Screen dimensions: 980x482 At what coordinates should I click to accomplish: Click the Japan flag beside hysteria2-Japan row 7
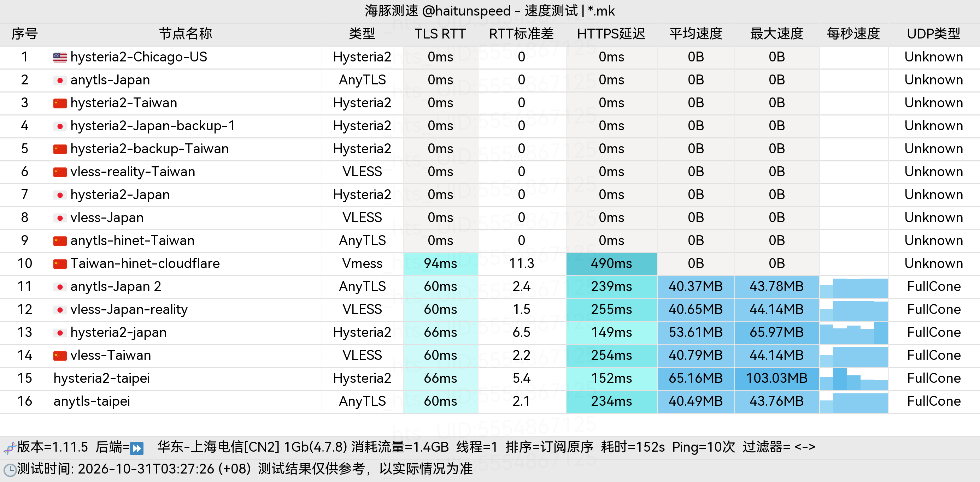tap(60, 195)
